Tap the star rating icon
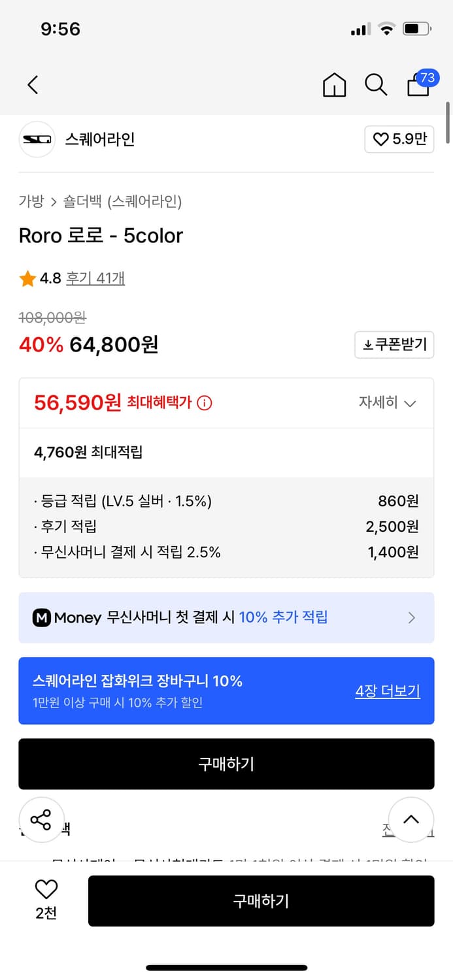Screen dimensions: 453x980 coord(27,278)
